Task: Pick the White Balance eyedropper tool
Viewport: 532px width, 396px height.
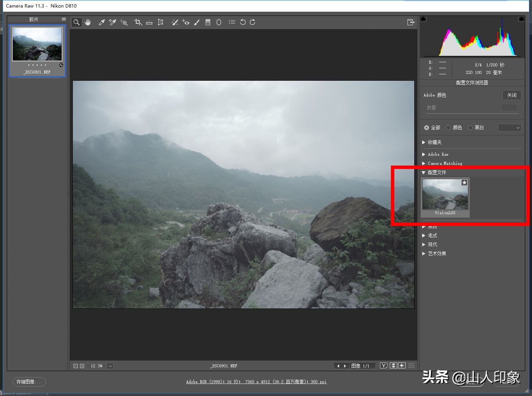Action: pos(101,22)
